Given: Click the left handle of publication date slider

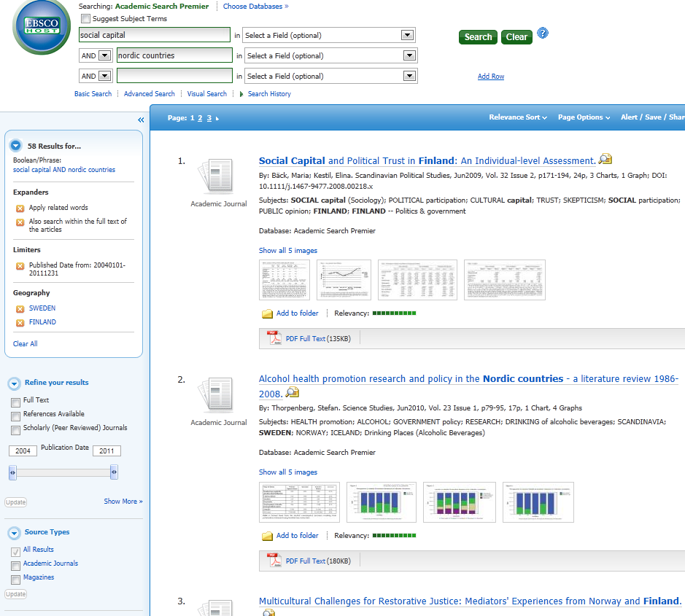Looking at the screenshot, I should tap(12, 472).
